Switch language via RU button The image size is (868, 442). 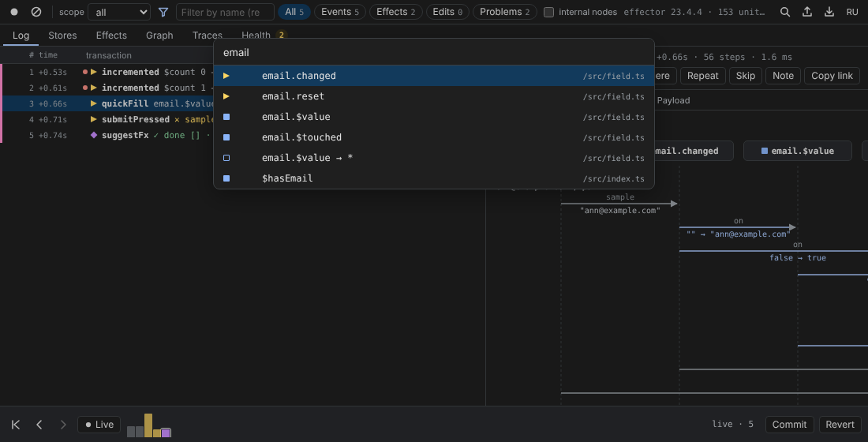tap(852, 12)
